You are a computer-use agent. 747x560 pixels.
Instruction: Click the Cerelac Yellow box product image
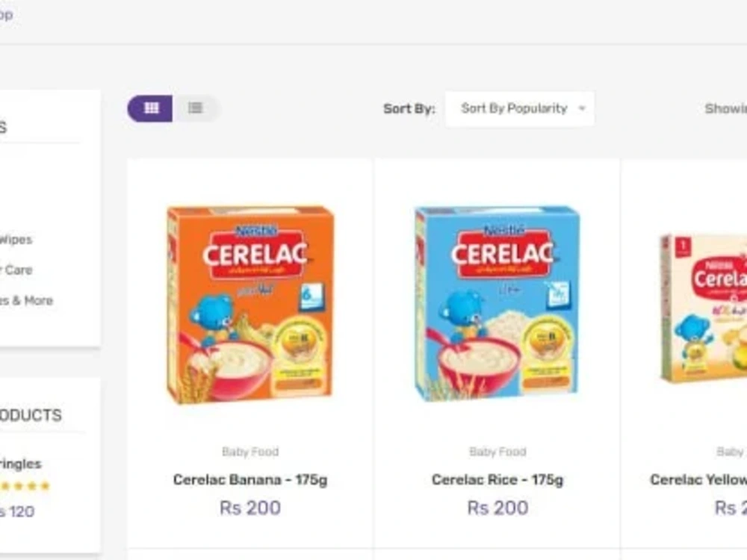(704, 308)
